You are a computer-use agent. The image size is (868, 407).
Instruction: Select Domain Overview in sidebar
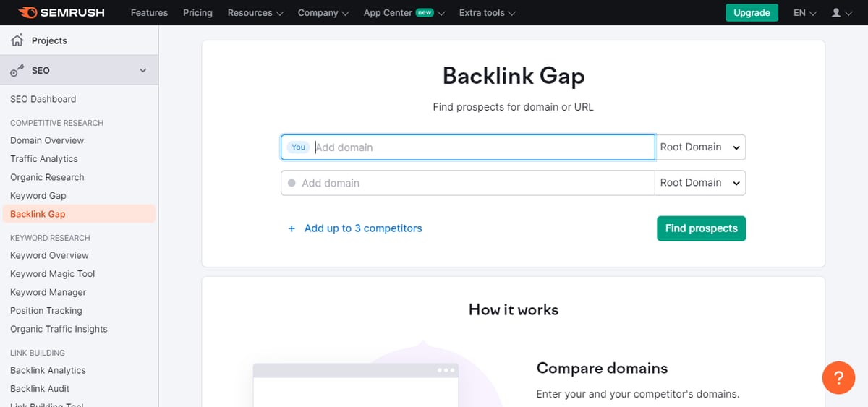point(47,140)
